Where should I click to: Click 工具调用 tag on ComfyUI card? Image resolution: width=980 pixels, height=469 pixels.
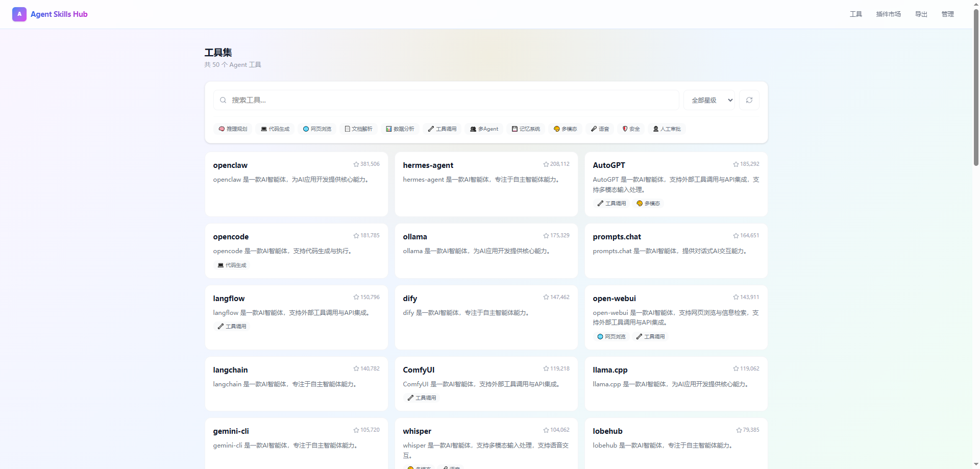[x=422, y=398]
